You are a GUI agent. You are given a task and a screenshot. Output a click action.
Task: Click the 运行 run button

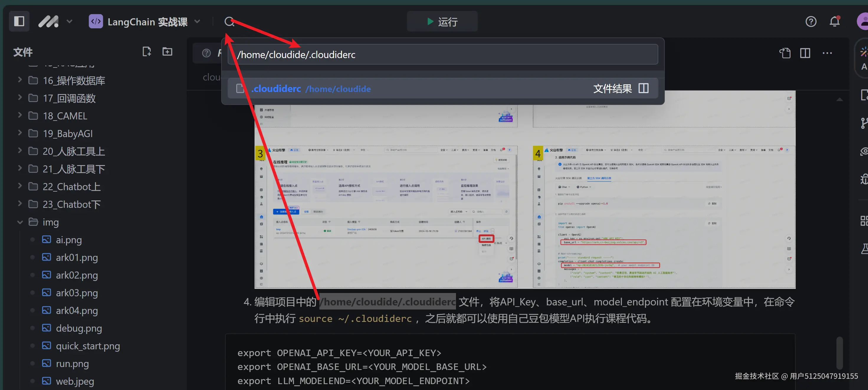click(442, 22)
